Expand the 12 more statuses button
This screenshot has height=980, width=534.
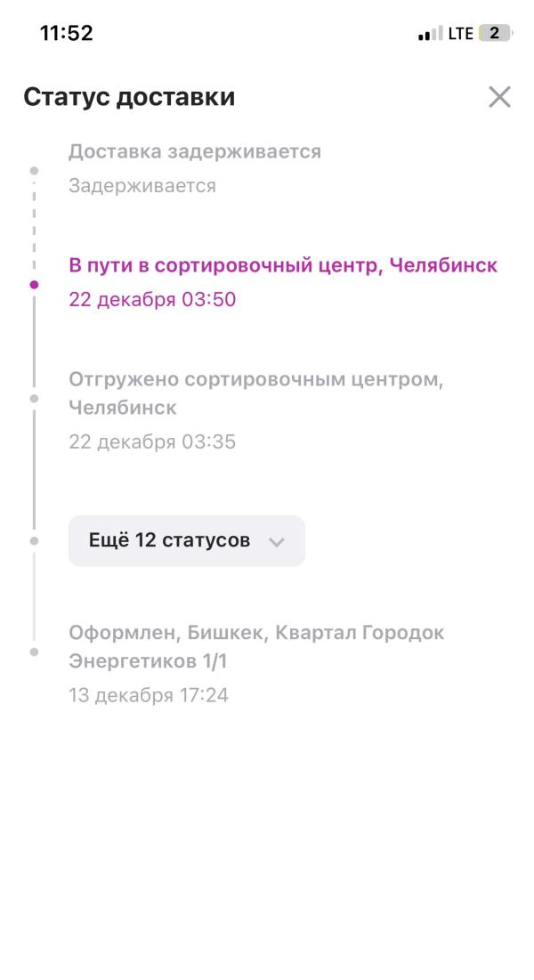(x=186, y=540)
